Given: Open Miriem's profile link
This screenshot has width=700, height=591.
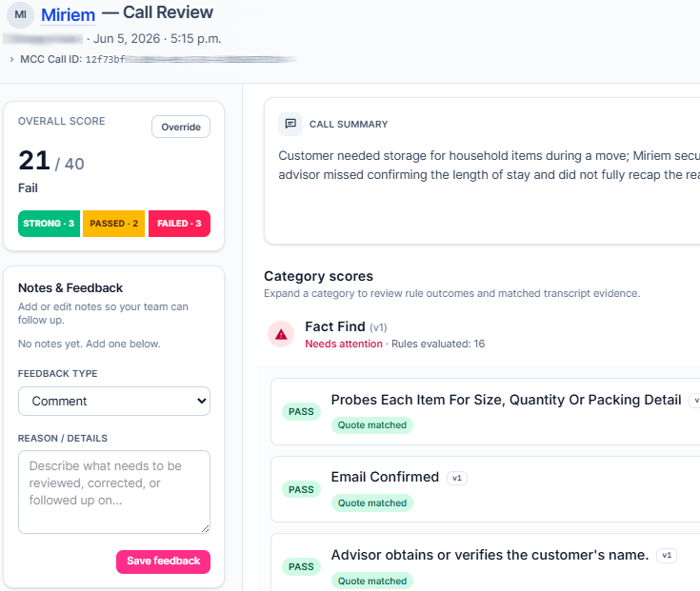Looking at the screenshot, I should [x=68, y=14].
